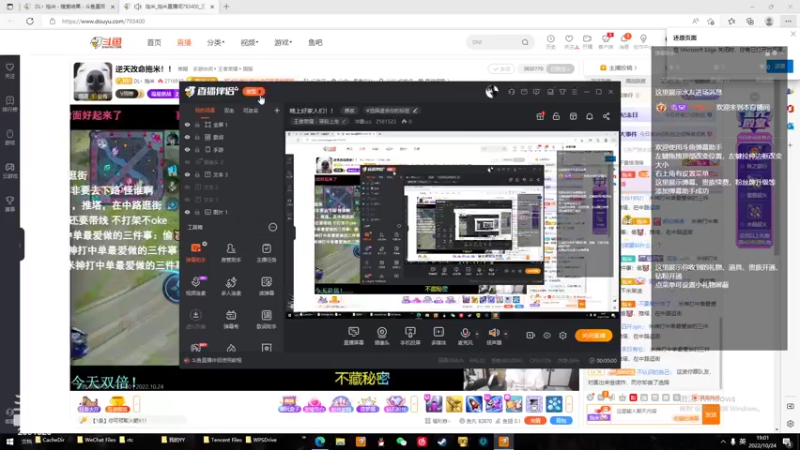Open Microsoft Edge from the Windows taskbar
The image size is (800, 450).
pyautogui.click(x=320, y=441)
